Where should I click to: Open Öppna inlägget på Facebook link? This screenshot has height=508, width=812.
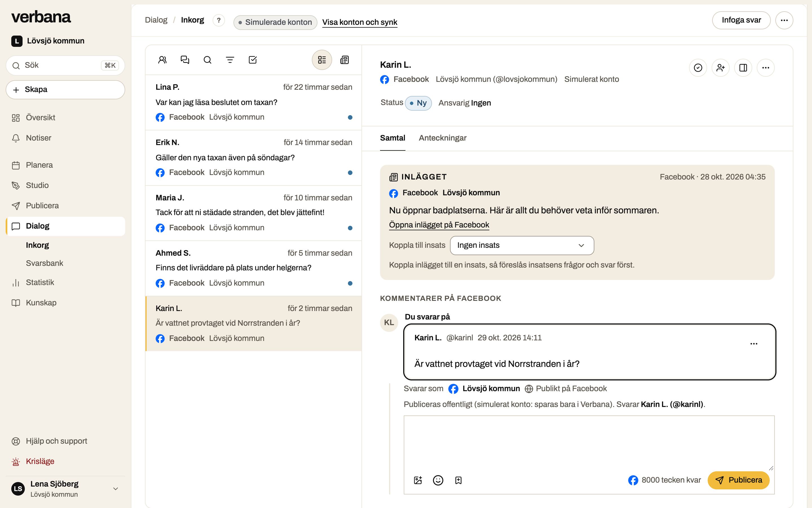[x=439, y=225]
